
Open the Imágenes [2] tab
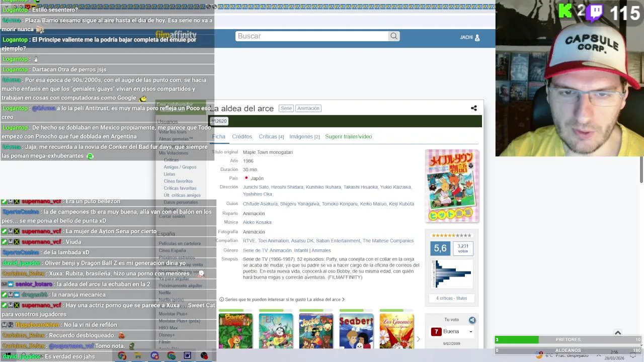(304, 136)
